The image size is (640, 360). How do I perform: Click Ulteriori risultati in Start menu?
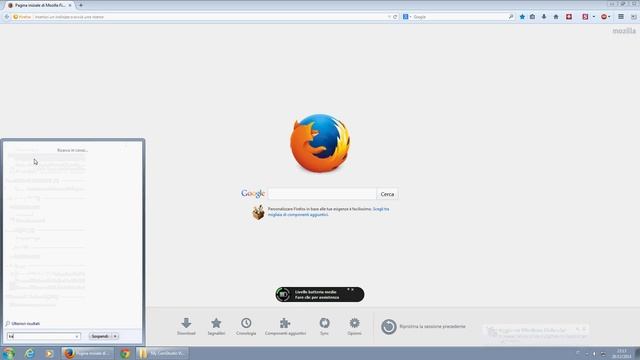coord(23,324)
